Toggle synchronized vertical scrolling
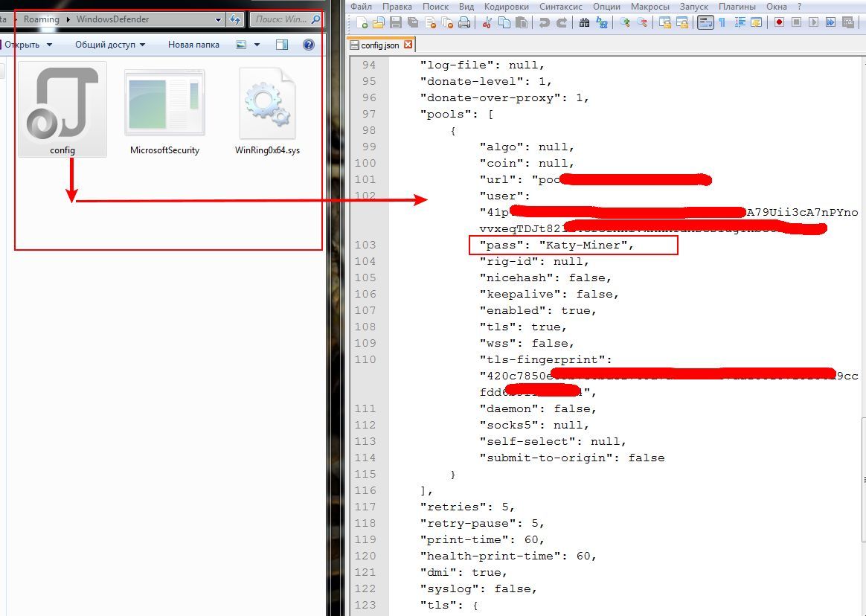This screenshot has height=616, width=866. tap(665, 22)
